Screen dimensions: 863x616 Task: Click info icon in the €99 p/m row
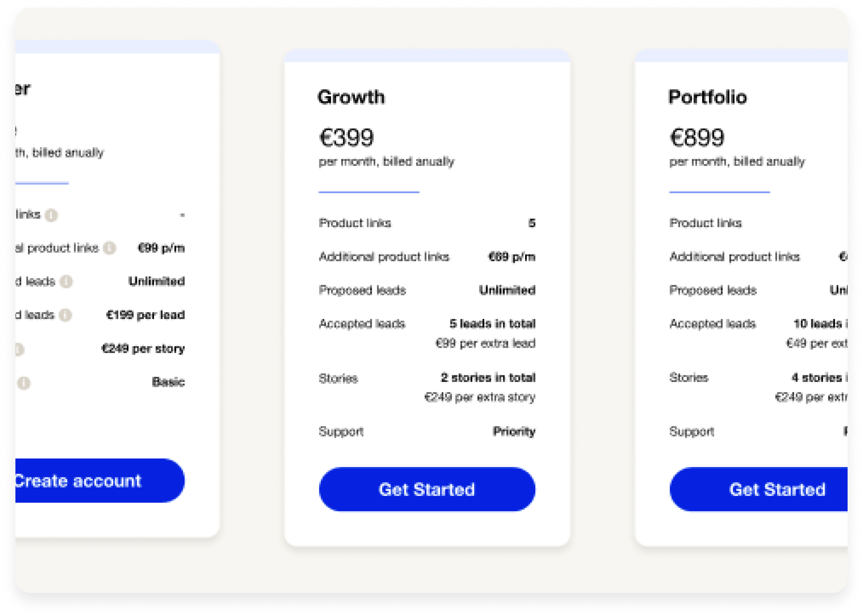109,248
